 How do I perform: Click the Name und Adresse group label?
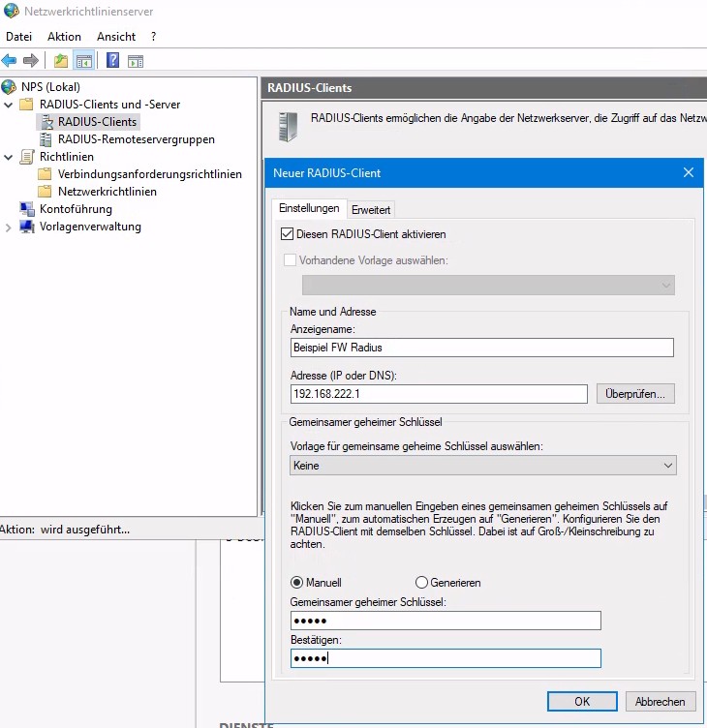pyautogui.click(x=332, y=312)
